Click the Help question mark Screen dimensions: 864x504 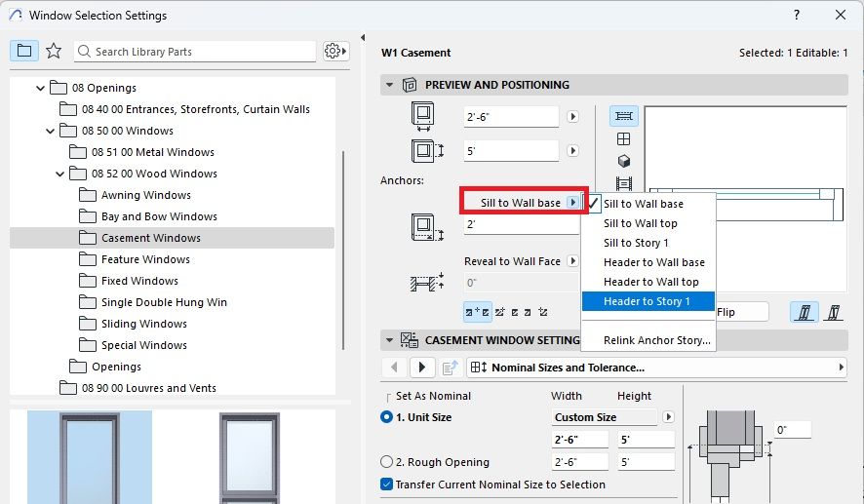coord(797,15)
